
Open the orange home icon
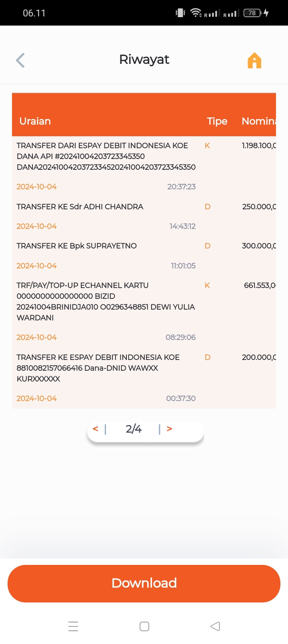coord(254,61)
